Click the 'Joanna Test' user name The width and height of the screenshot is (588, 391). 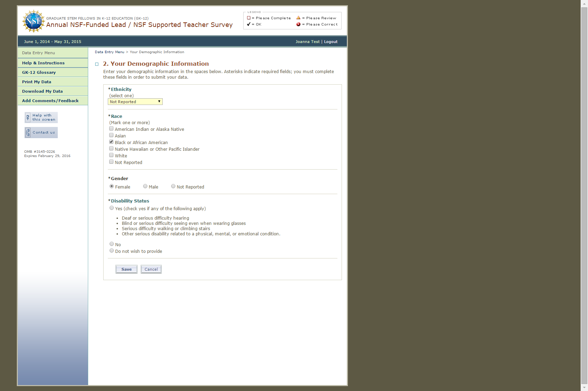tap(308, 42)
